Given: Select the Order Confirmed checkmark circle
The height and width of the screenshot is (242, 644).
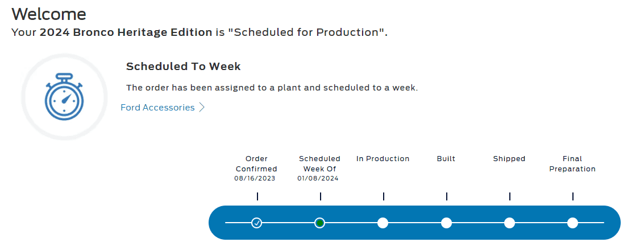Looking at the screenshot, I should pos(257,223).
